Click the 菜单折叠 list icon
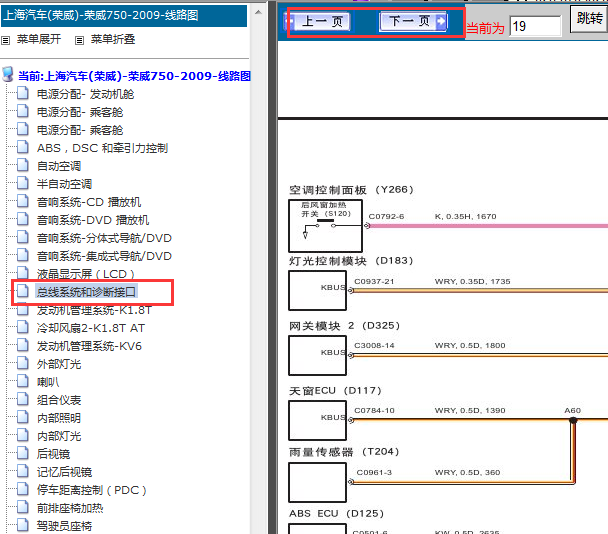 point(79,40)
